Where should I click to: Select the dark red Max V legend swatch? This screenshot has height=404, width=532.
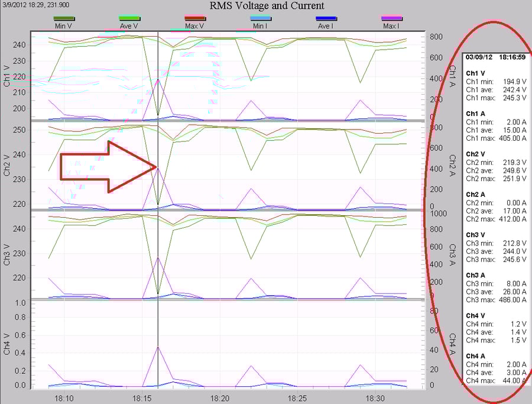[x=193, y=18]
